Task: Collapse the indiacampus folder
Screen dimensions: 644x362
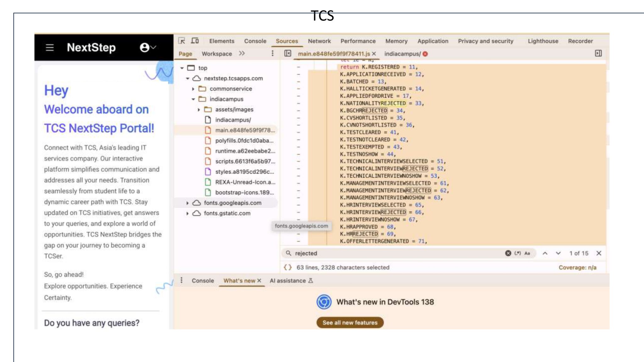Action: 194,99
